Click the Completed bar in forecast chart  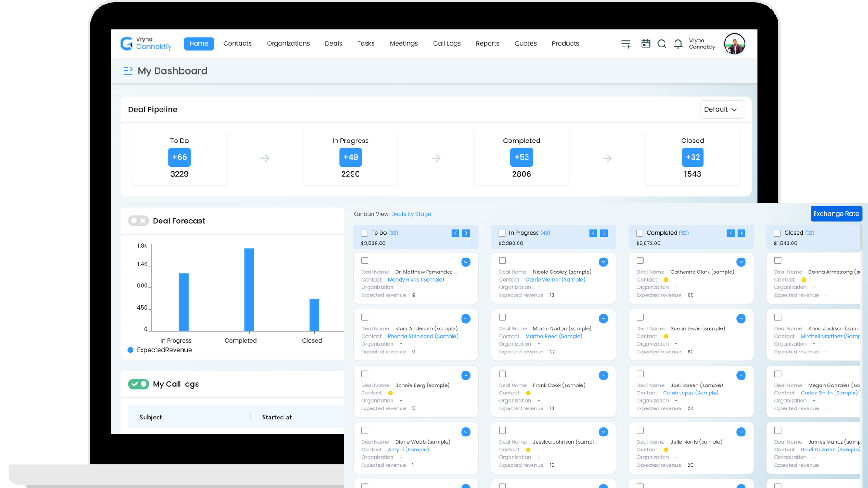coord(249,290)
